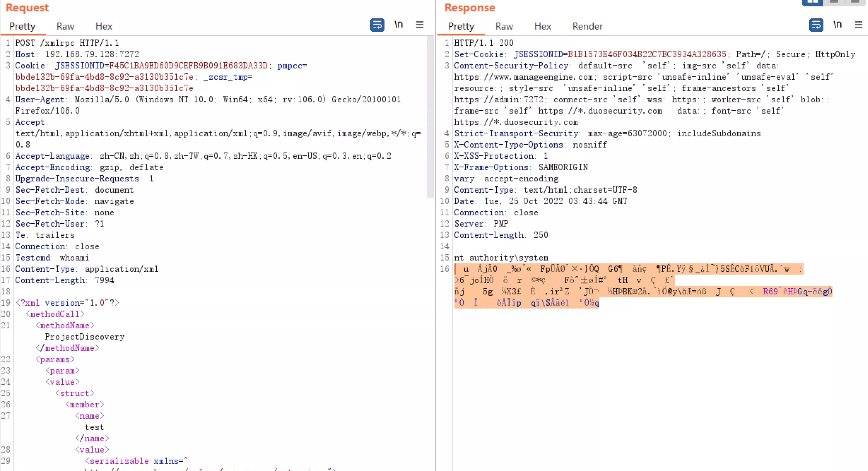Viewport: 868px width, 471px height.
Task: Toggle the \n non-printable characters button in Request
Action: pos(398,25)
